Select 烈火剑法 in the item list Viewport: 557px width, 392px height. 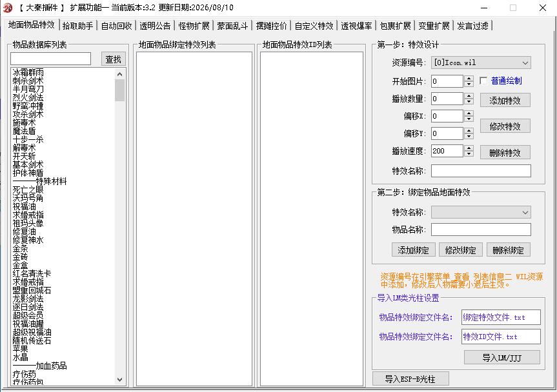(x=28, y=97)
